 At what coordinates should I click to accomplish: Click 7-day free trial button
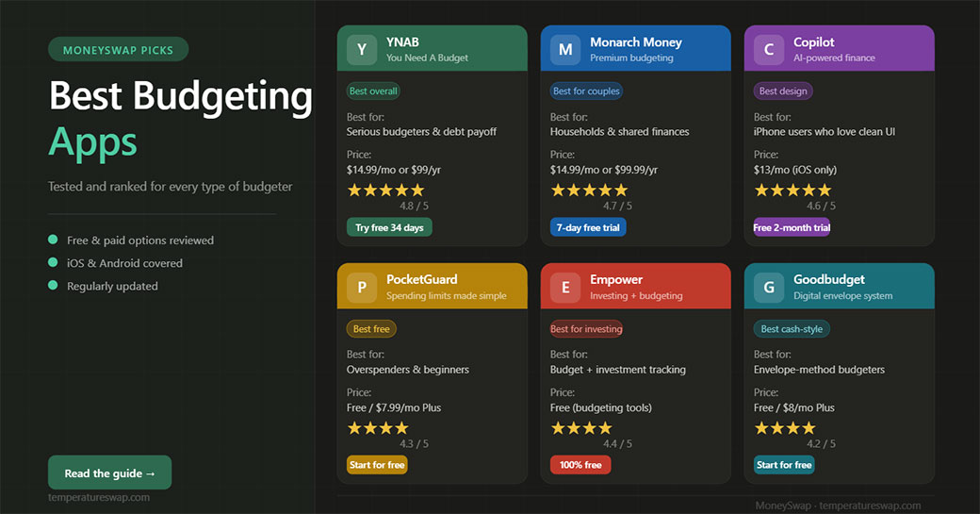click(588, 227)
